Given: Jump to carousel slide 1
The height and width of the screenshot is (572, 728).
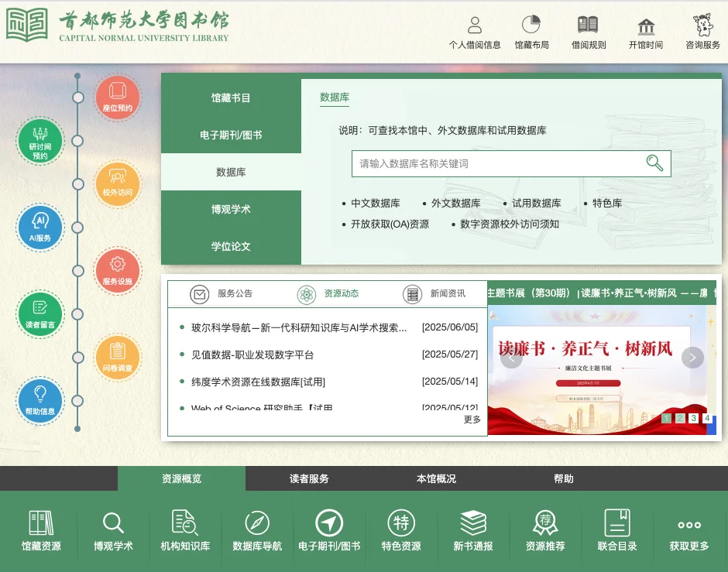Looking at the screenshot, I should pos(666,418).
